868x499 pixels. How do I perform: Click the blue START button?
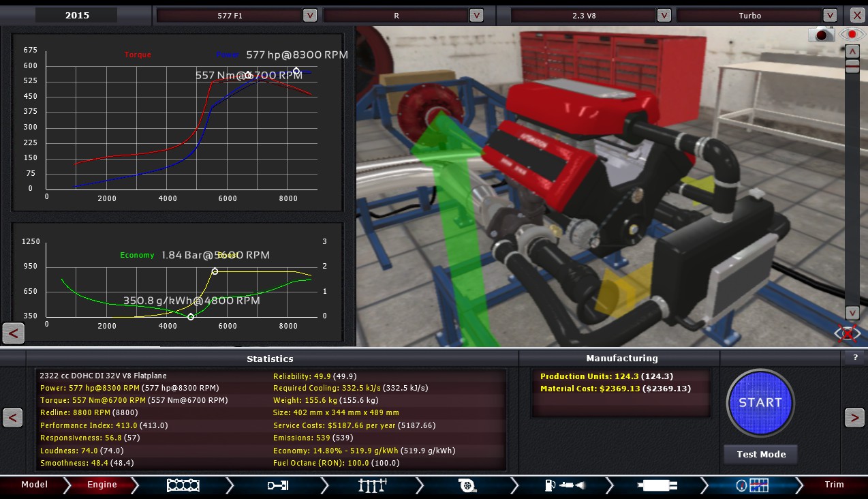(x=760, y=402)
